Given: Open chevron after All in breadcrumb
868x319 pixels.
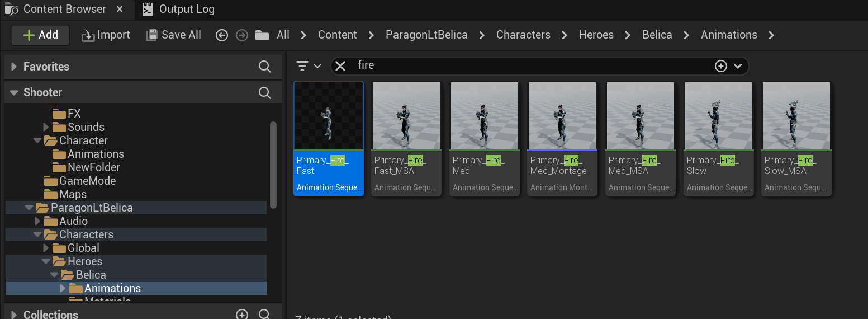Looking at the screenshot, I should [x=303, y=35].
